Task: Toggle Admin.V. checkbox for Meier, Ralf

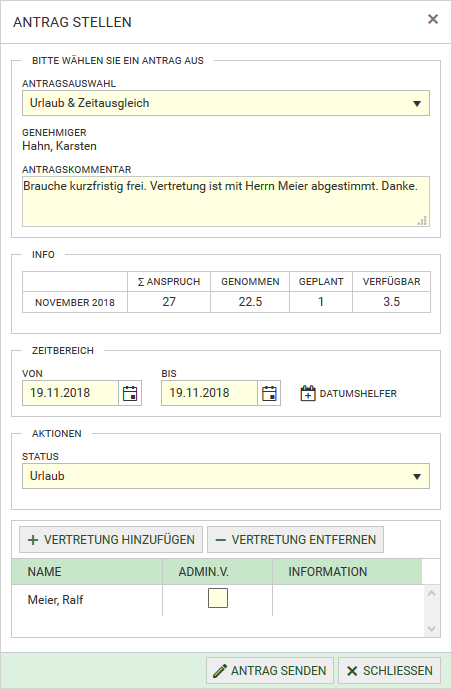Action: pyautogui.click(x=218, y=598)
